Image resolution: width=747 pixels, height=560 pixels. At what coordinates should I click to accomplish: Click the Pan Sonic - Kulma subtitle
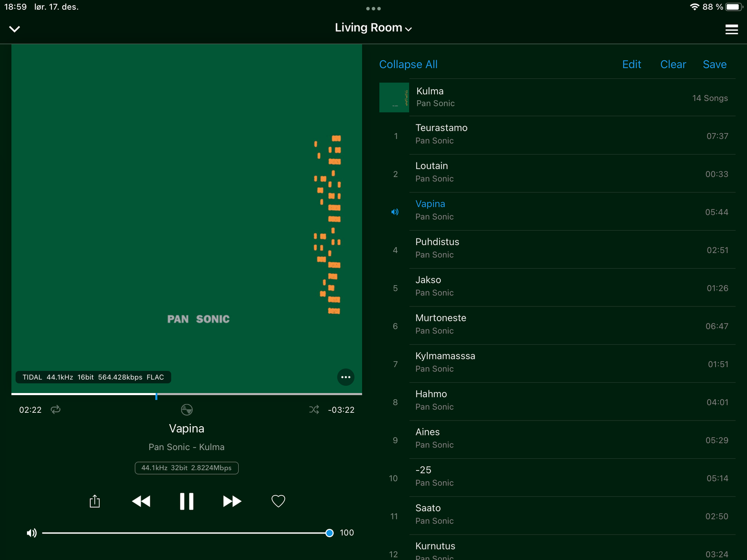(x=187, y=447)
